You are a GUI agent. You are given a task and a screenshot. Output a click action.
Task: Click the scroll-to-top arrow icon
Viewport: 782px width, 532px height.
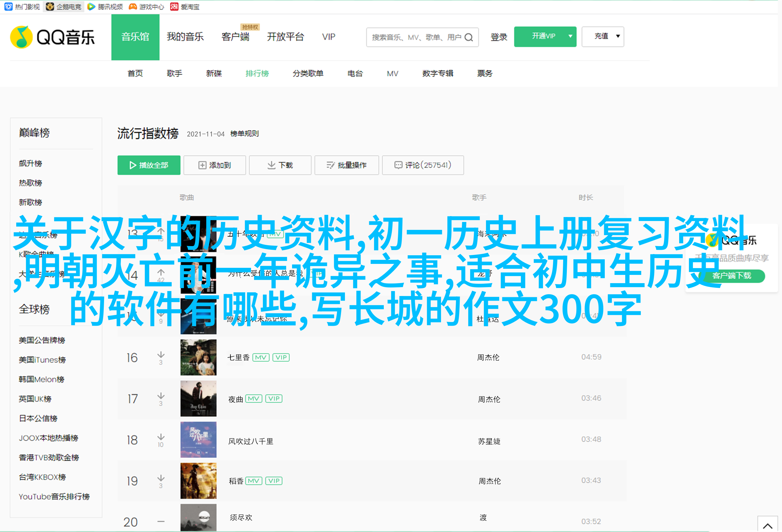click(x=767, y=526)
